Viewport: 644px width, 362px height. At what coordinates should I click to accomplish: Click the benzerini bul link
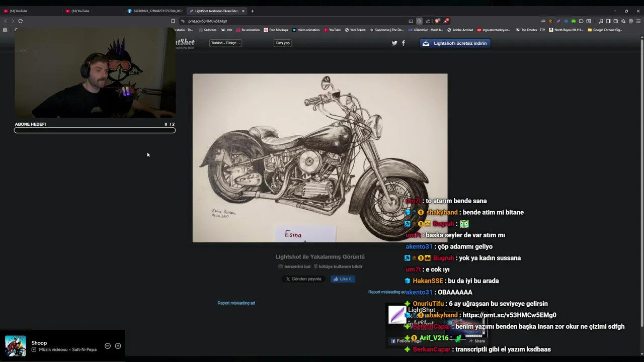tap(295, 266)
